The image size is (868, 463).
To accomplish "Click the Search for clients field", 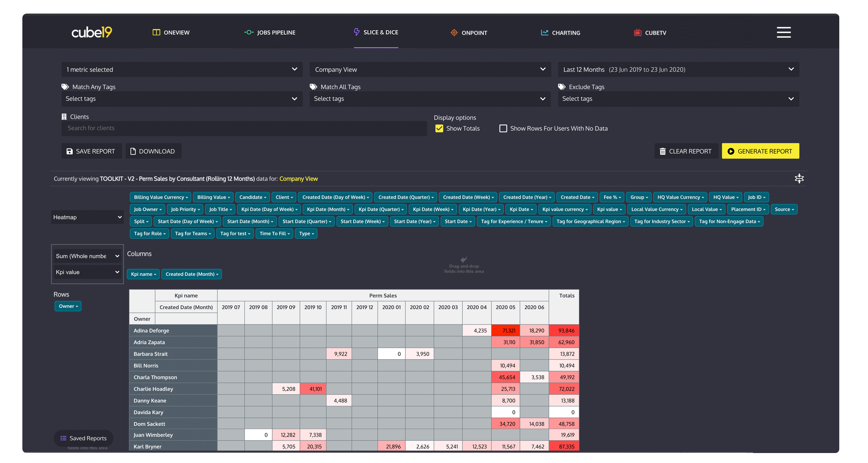I will (x=244, y=128).
